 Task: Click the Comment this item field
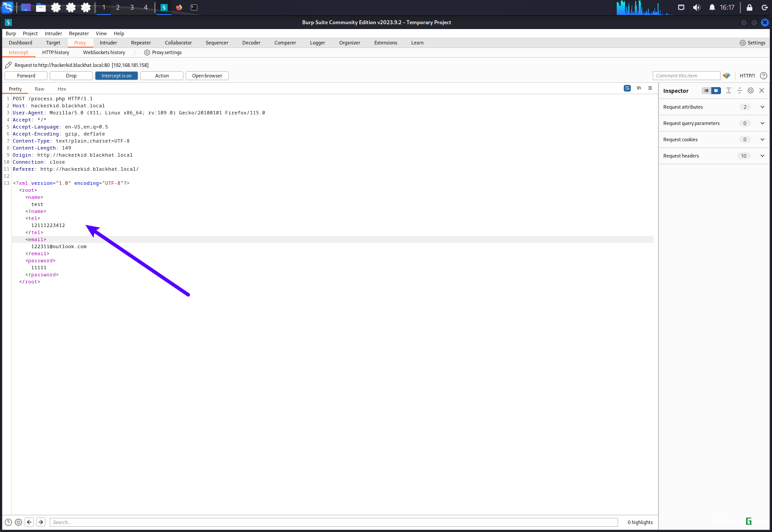click(686, 76)
